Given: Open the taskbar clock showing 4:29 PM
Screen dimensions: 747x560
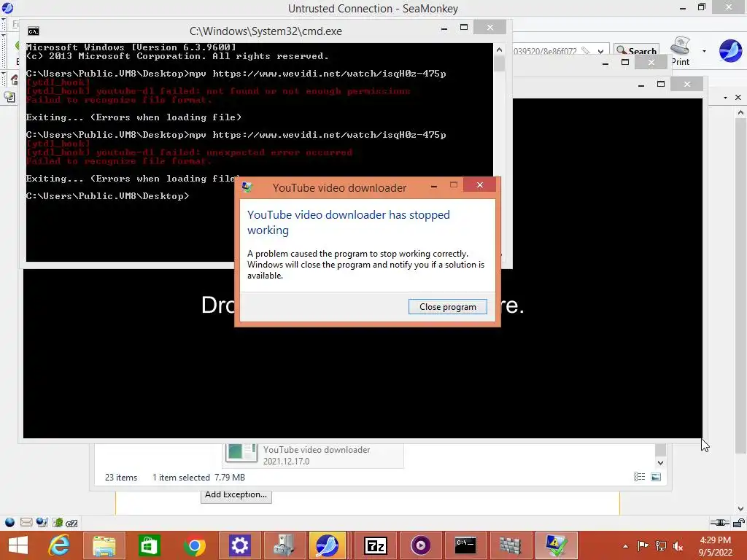Looking at the screenshot, I should [715, 546].
